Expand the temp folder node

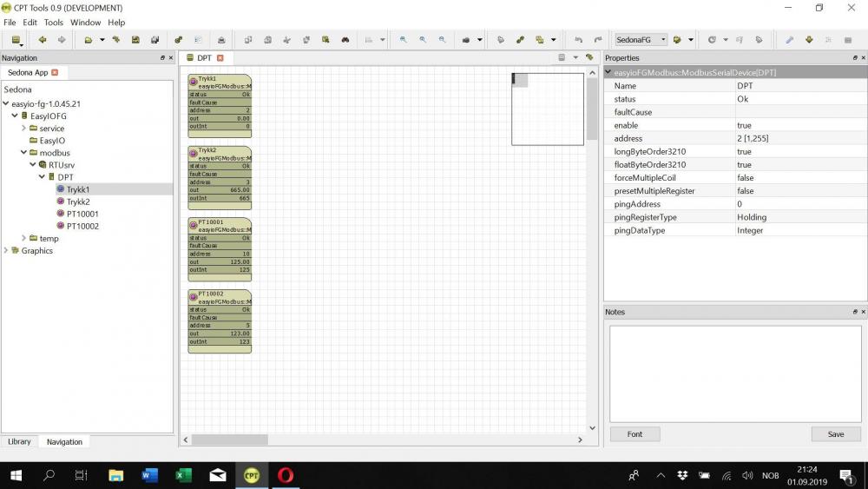click(23, 238)
